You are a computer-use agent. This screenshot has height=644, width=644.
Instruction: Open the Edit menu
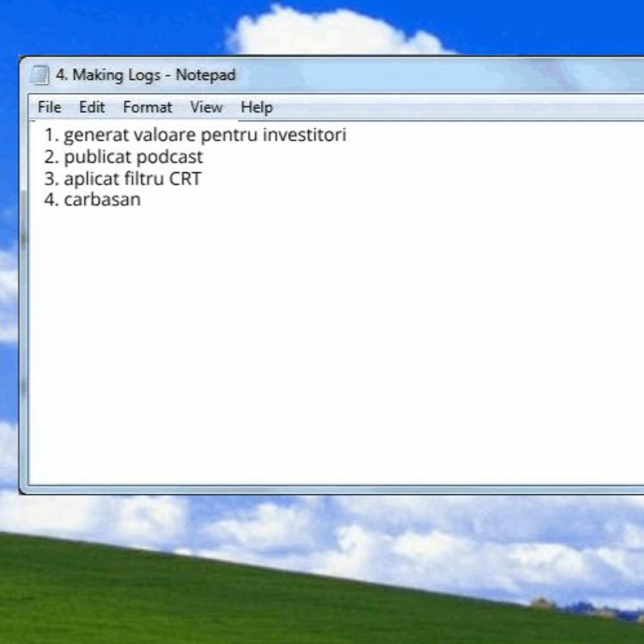point(92,107)
